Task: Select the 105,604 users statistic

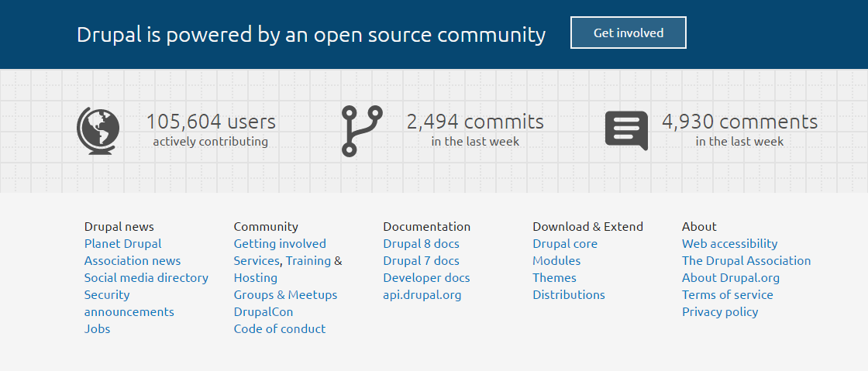Action: [211, 122]
